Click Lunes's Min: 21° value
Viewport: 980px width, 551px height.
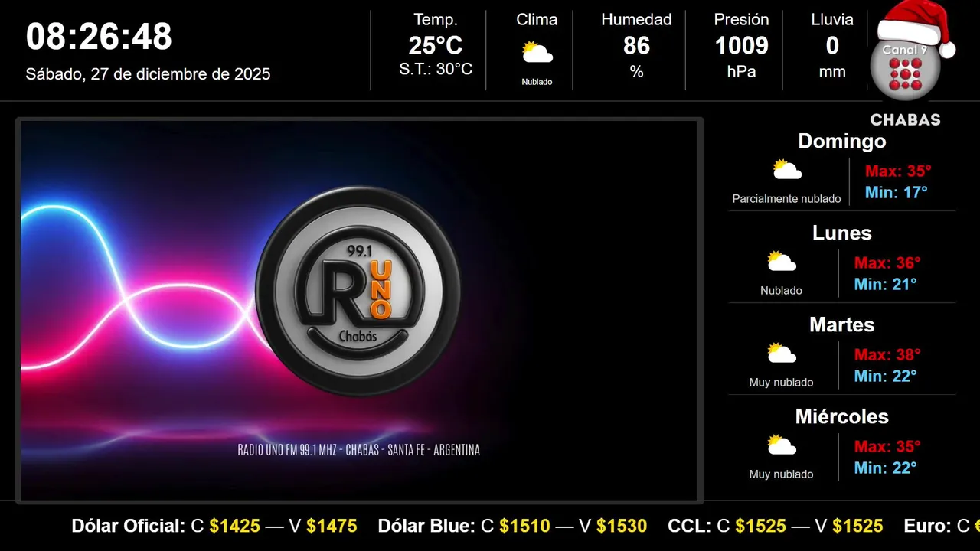pos(885,284)
